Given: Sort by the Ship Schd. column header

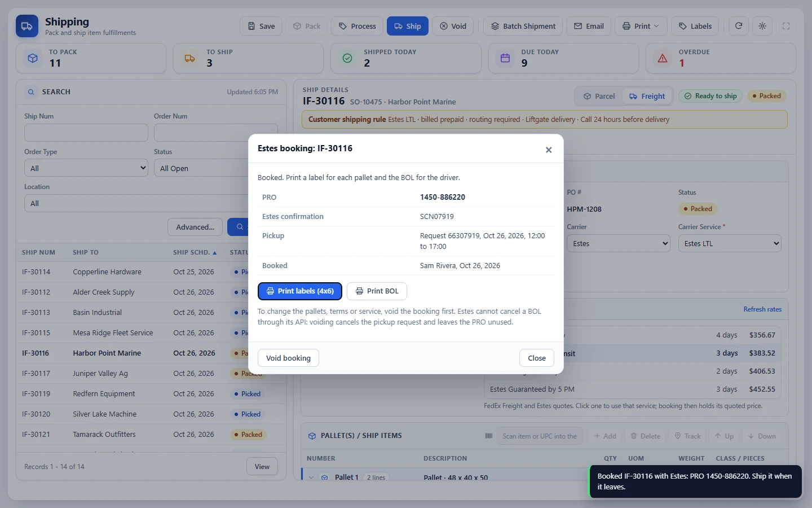Looking at the screenshot, I should pos(195,252).
